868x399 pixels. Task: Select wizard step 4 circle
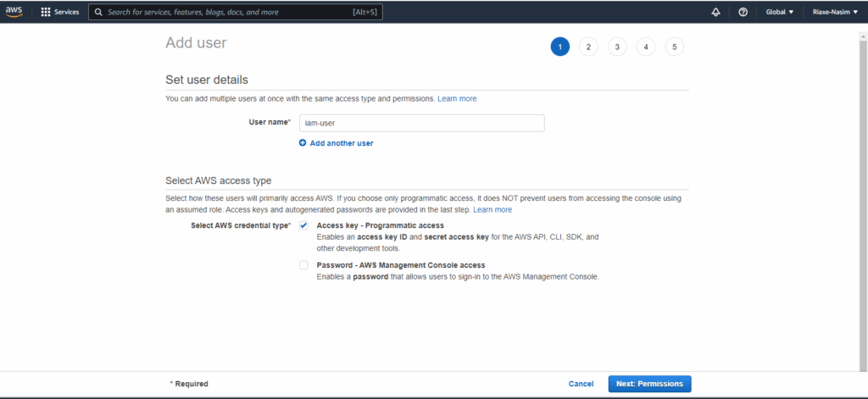click(x=646, y=47)
